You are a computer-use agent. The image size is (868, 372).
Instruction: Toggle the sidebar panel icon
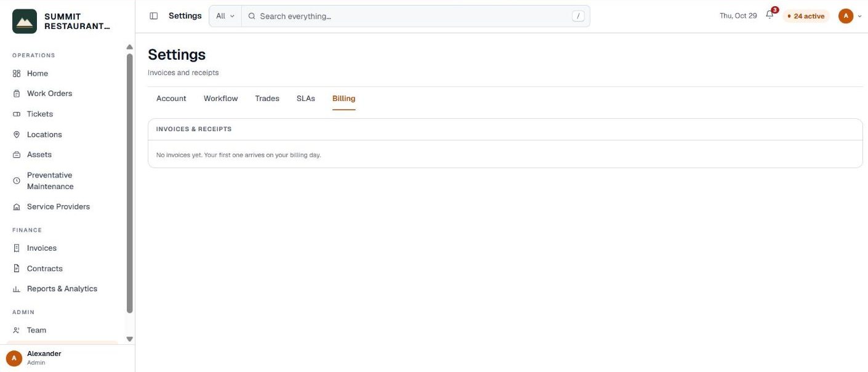tap(154, 16)
